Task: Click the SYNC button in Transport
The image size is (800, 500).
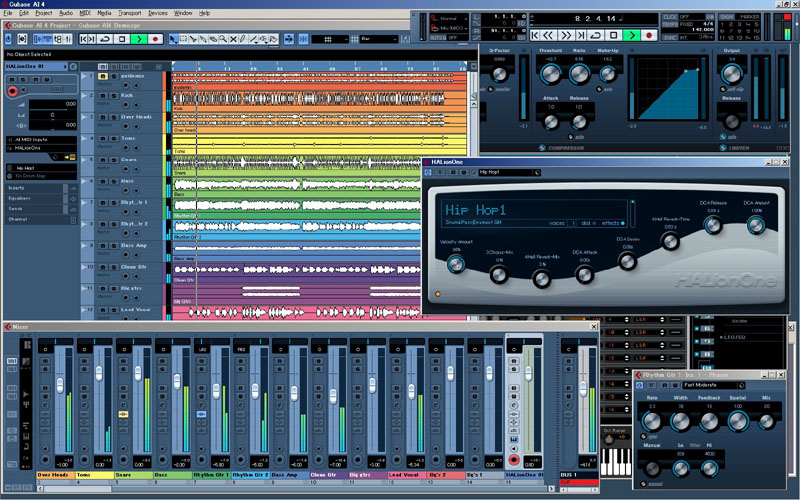Action: pos(669,37)
